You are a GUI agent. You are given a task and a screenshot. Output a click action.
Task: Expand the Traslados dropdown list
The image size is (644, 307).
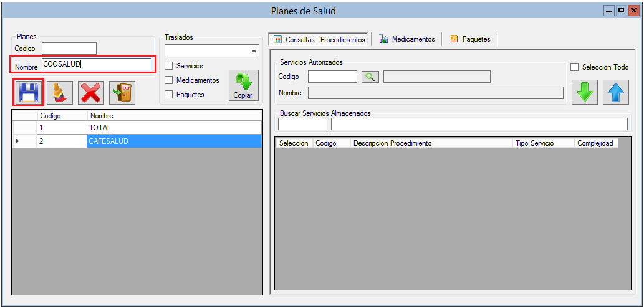pyautogui.click(x=253, y=50)
